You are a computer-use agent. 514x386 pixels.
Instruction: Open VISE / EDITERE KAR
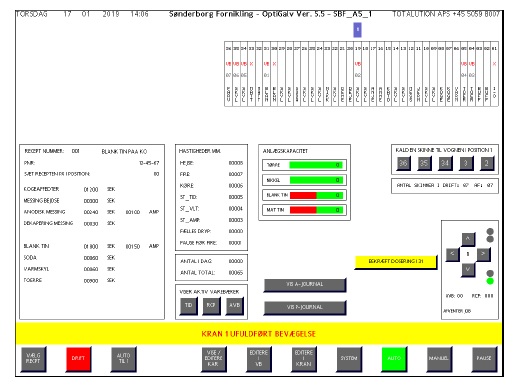(214, 358)
